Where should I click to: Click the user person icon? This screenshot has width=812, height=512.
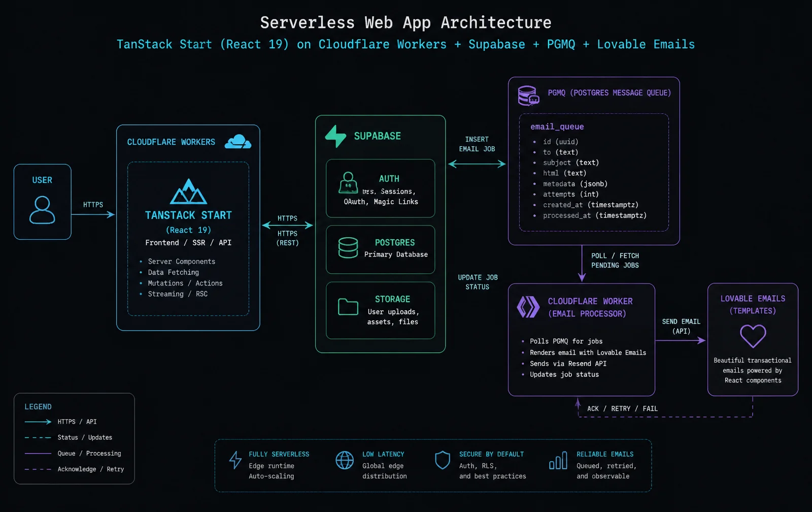[x=42, y=210]
